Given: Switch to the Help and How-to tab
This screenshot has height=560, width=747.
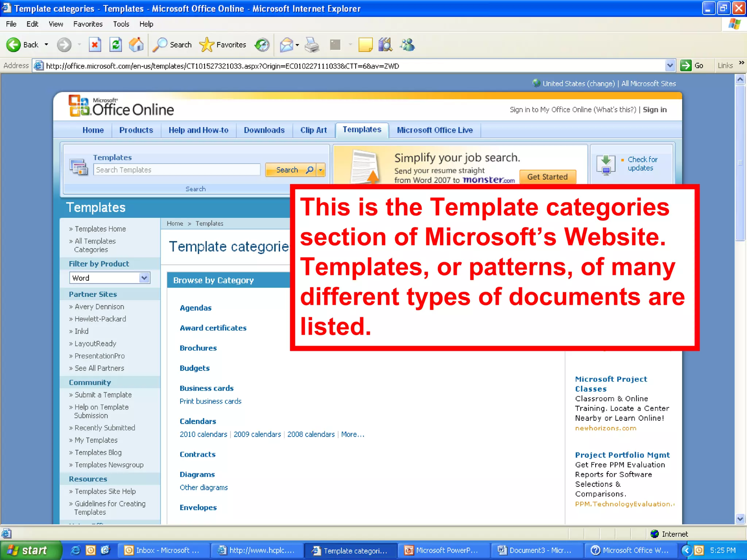Looking at the screenshot, I should coord(198,130).
